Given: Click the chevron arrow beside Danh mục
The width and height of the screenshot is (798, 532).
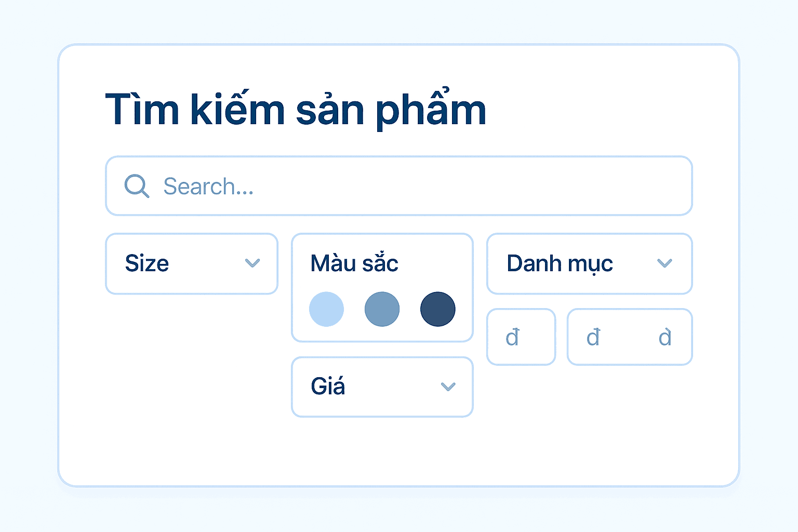Looking at the screenshot, I should tap(664, 263).
